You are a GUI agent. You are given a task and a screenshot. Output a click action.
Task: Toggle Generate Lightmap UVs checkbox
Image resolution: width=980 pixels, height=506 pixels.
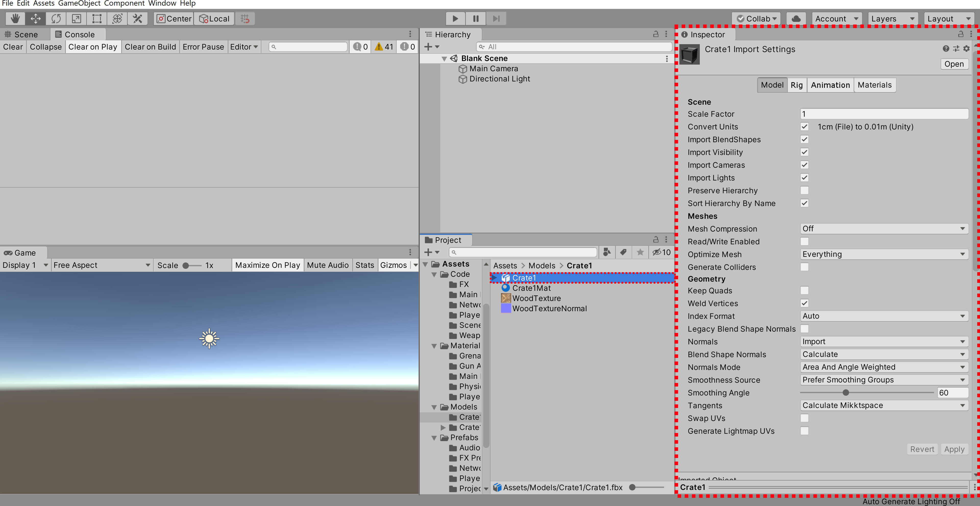point(804,431)
